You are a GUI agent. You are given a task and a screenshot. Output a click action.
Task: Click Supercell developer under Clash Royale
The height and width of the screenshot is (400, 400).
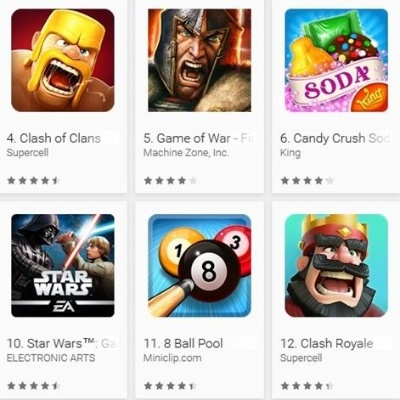tap(301, 358)
